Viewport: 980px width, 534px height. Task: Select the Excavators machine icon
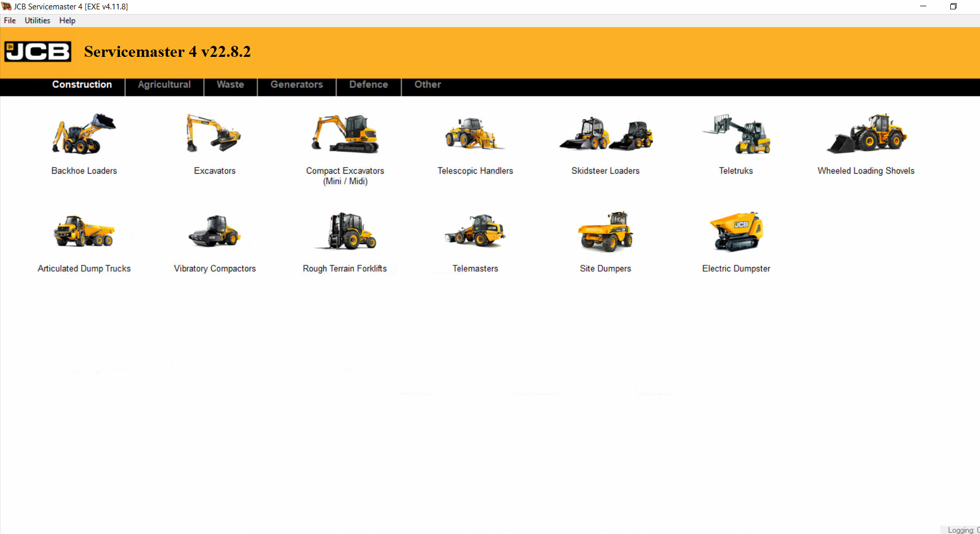click(x=214, y=133)
